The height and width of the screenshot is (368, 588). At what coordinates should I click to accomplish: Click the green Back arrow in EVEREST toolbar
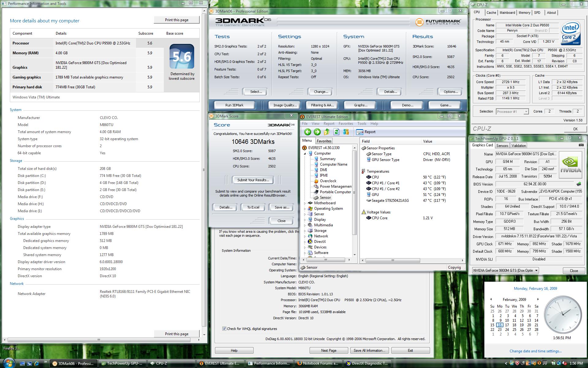(307, 132)
